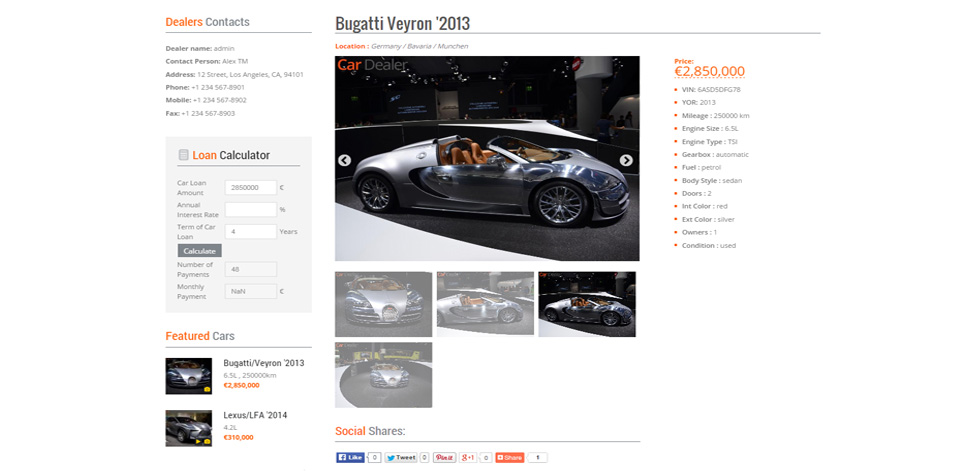Click the Tweet count box
Screen dimensions: 980x471
[424, 457]
